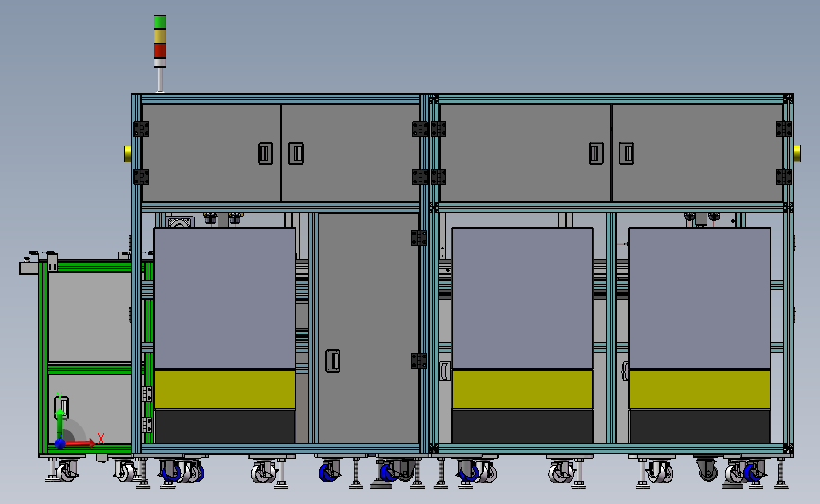
Task: Select the top hinge of the leftmost upper door
Action: pos(142,130)
